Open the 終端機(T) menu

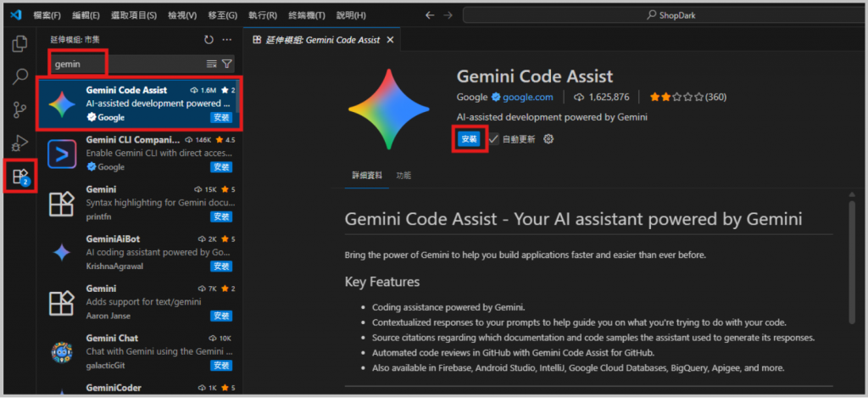(306, 15)
